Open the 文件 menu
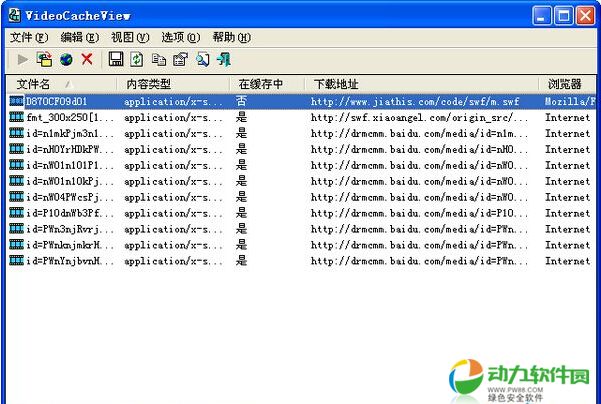This screenshot has height=404, width=601. (x=26, y=37)
